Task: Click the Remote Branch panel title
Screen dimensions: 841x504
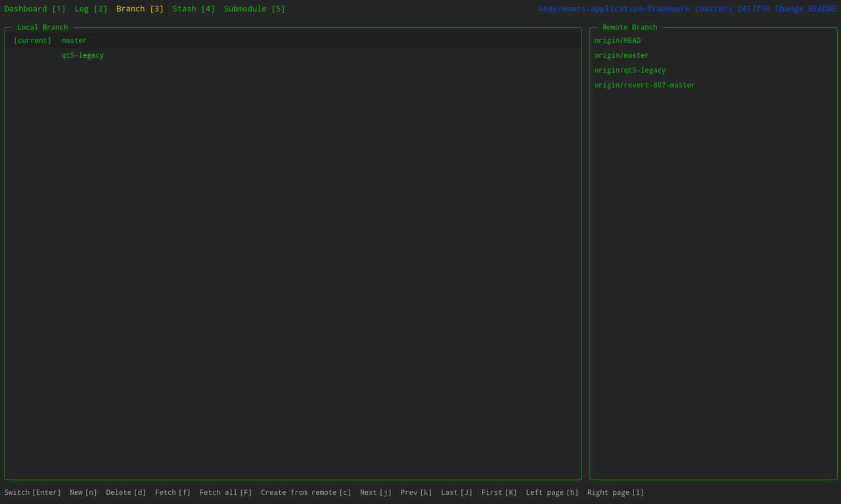Action: [630, 28]
